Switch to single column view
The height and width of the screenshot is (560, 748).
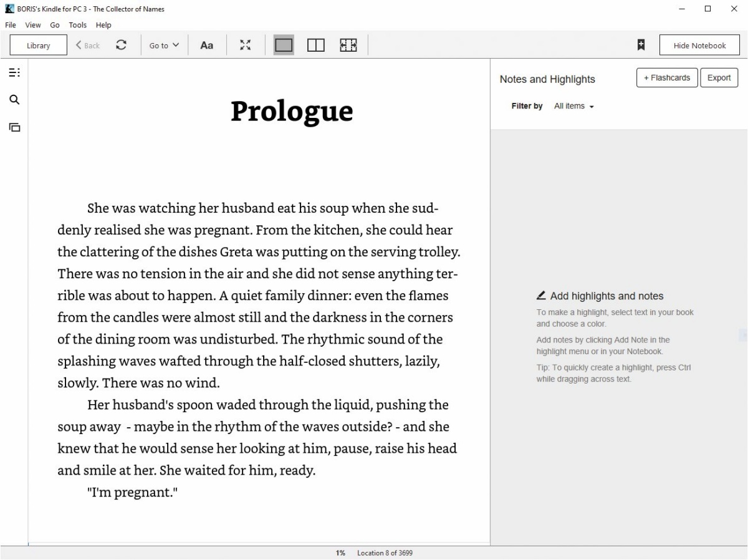point(284,45)
